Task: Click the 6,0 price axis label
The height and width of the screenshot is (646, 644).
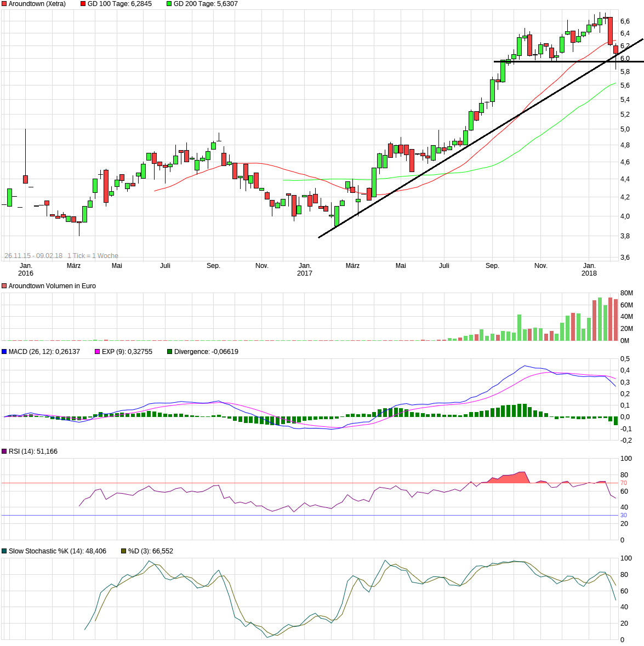Action: 625,59
